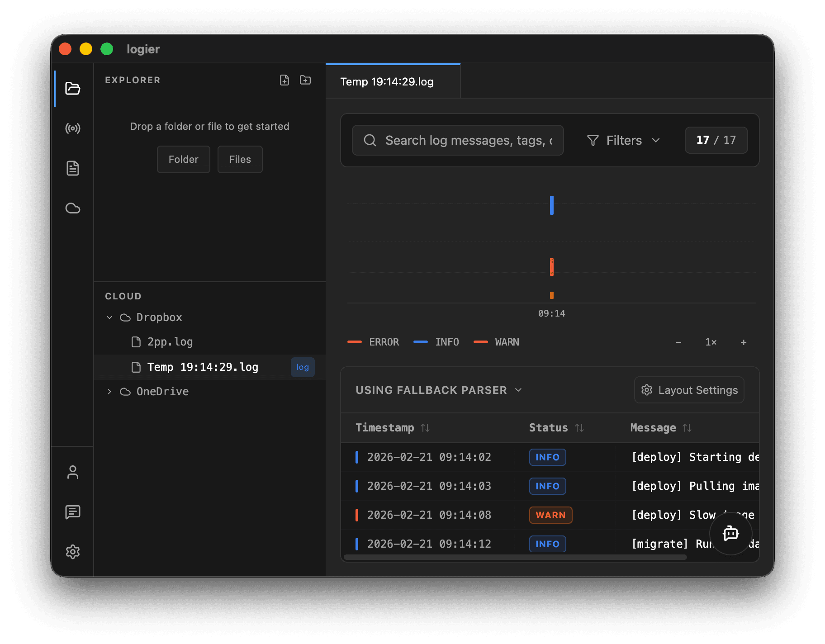Image resolution: width=825 pixels, height=644 pixels.
Task: Click INFO badge in the 09:14:02 row
Action: click(x=547, y=457)
